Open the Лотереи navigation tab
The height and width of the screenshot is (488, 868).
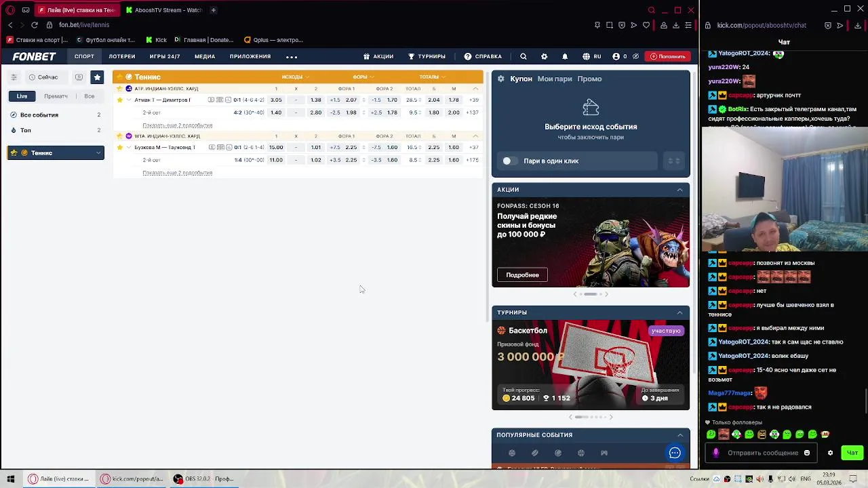click(x=122, y=56)
